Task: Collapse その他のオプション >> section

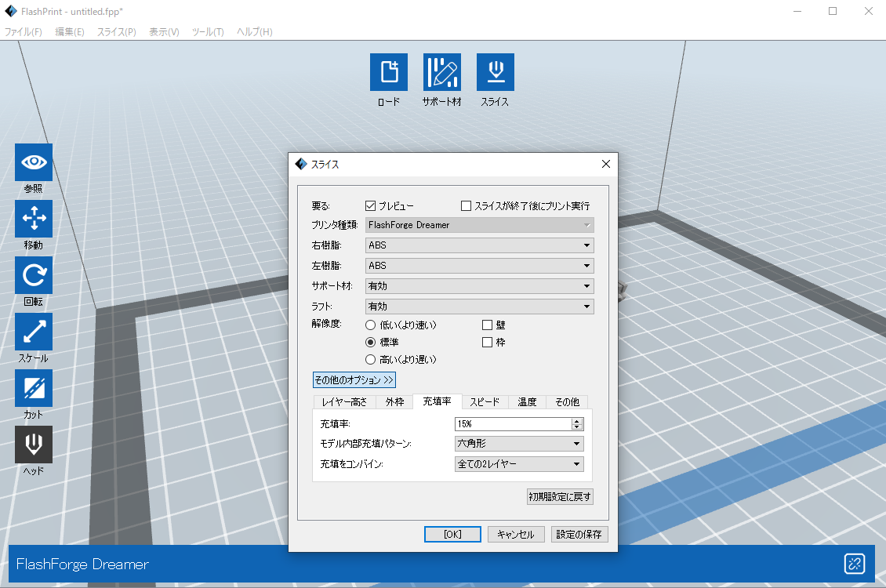Action: 354,379
